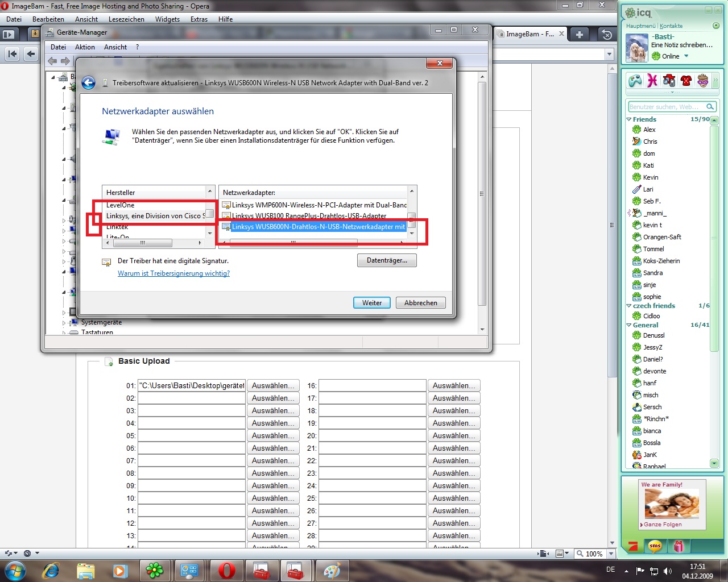
Task: Open the Online status dropdown in ICQ
Action: coord(686,56)
